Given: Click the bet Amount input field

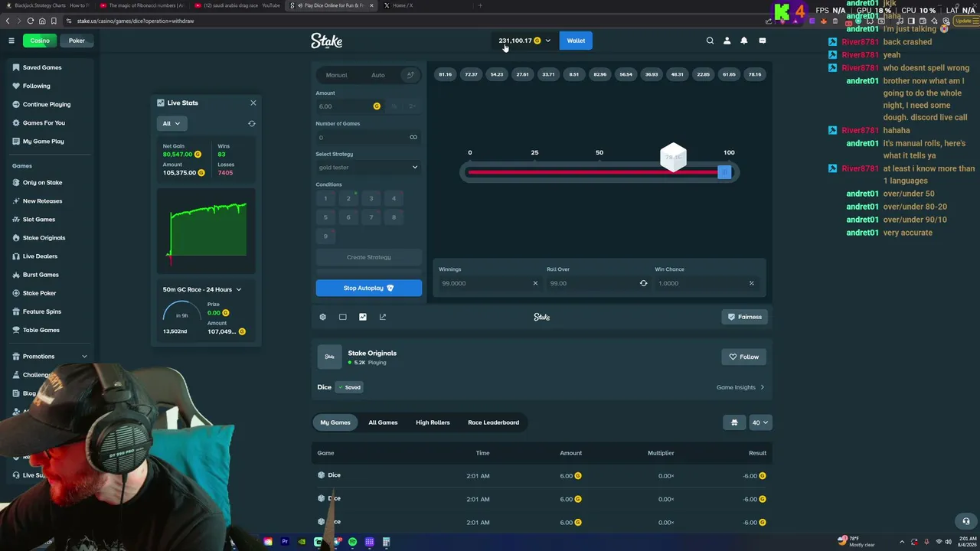Looking at the screenshot, I should pos(349,106).
